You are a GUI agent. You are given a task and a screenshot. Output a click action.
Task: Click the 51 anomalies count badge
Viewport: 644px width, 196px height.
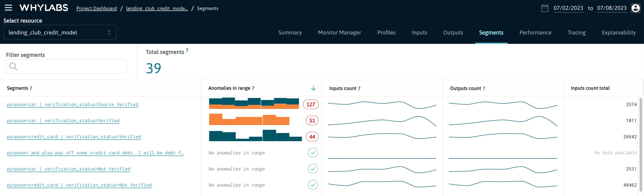click(x=312, y=121)
